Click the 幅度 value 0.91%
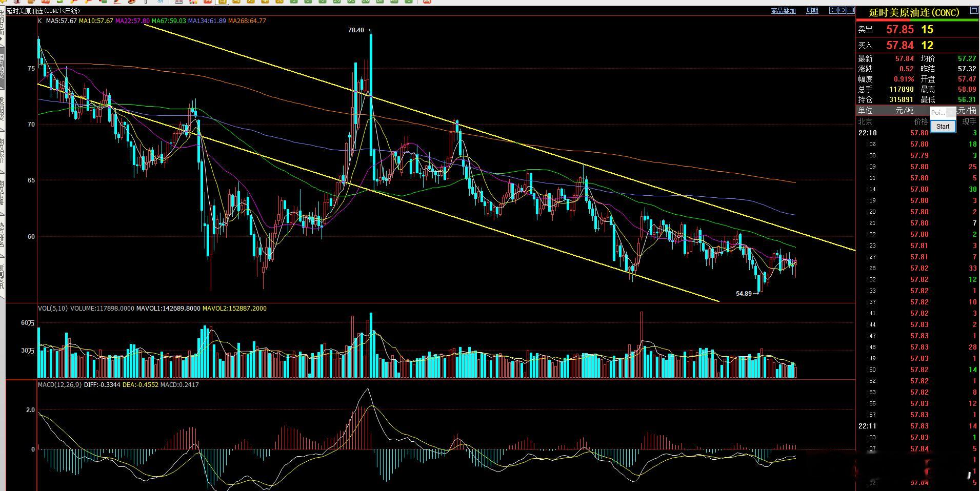The image size is (980, 491). click(904, 79)
